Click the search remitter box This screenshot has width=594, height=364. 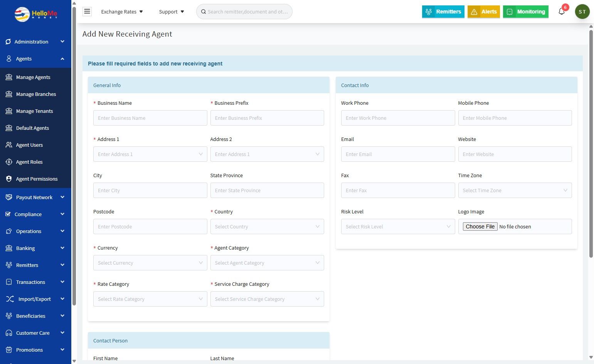tap(244, 12)
